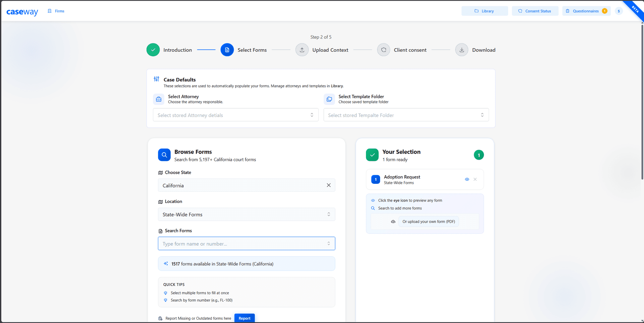Click Or upload your own form (PDF)
The width and height of the screenshot is (644, 323).
tap(429, 222)
